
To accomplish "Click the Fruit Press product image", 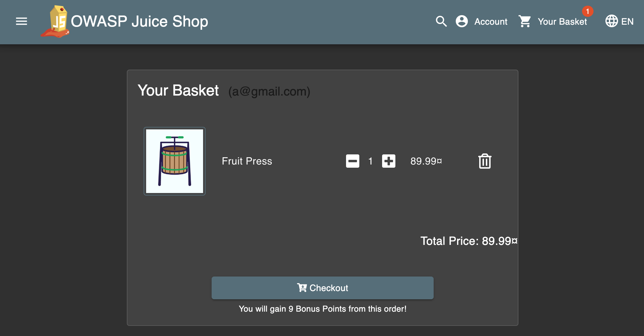I will coord(175,161).
